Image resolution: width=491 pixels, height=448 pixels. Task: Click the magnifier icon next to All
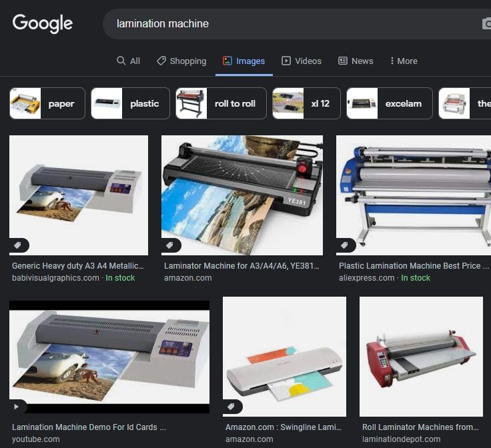(121, 61)
